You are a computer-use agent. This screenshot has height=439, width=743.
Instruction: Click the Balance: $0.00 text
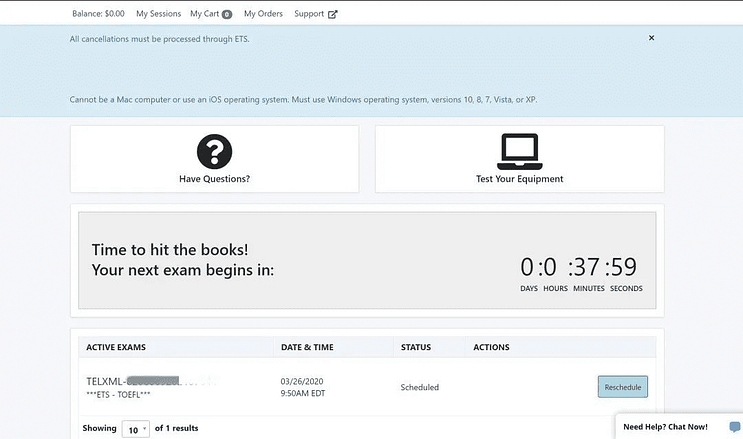(x=99, y=14)
